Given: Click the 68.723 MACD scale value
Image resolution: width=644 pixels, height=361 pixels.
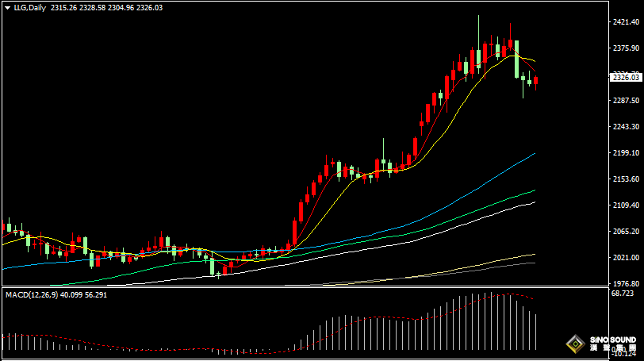Looking at the screenshot, I should (x=626, y=294).
